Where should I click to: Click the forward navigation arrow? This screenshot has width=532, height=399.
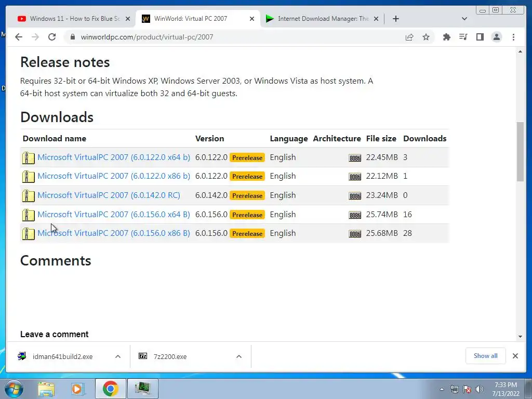(x=35, y=37)
